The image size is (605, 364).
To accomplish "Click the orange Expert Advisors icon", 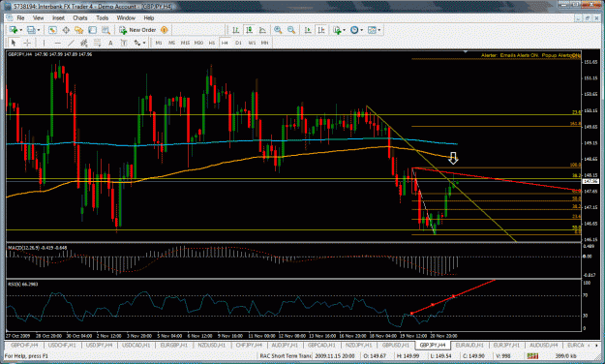I will click(165, 30).
